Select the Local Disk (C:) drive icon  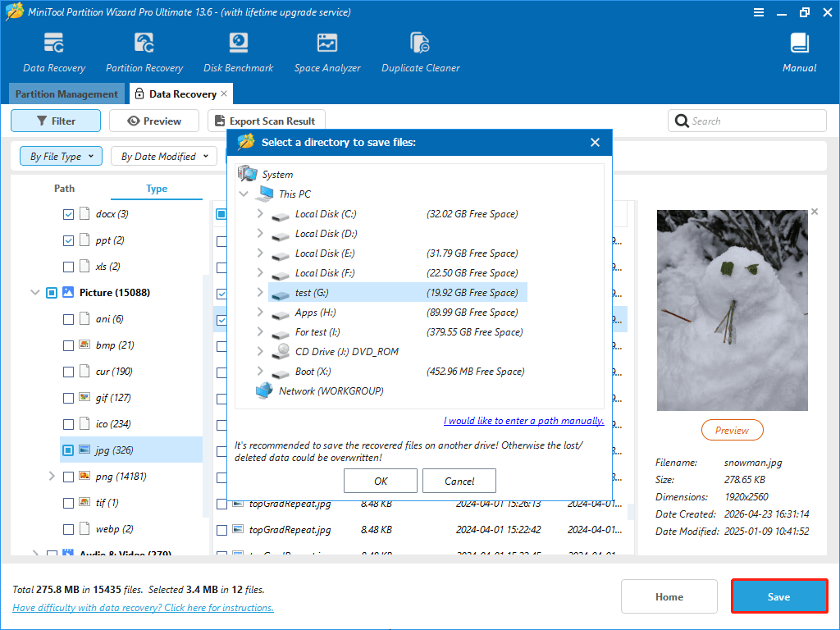click(281, 216)
